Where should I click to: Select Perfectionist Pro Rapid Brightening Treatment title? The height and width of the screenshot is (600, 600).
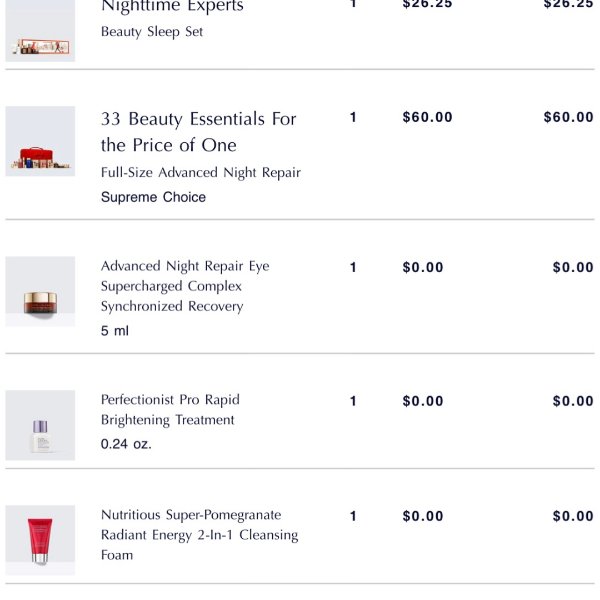pos(170,410)
